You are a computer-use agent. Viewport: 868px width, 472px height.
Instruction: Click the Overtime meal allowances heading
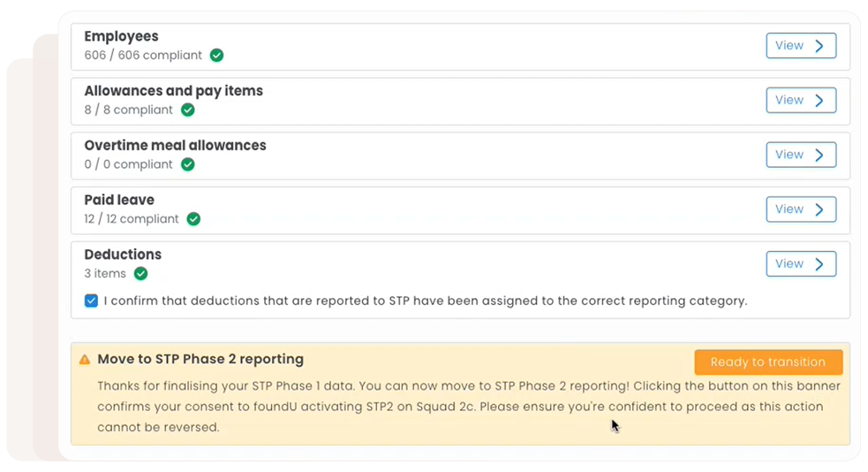coord(175,145)
